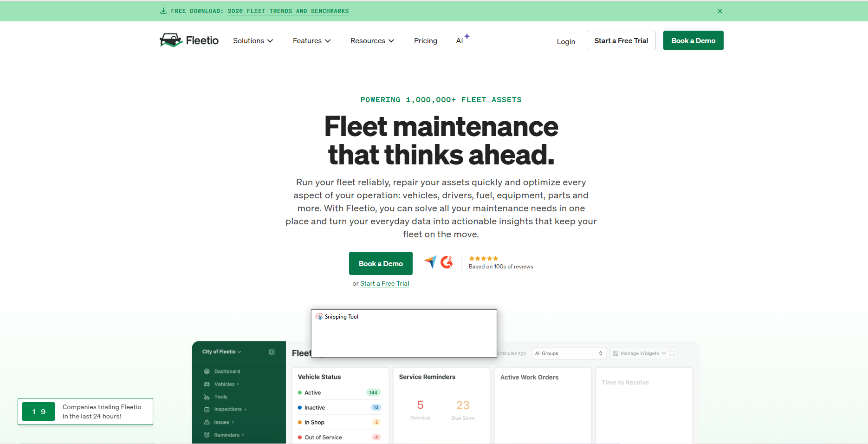
Task: Open Issues in the sidebar
Action: click(x=222, y=422)
